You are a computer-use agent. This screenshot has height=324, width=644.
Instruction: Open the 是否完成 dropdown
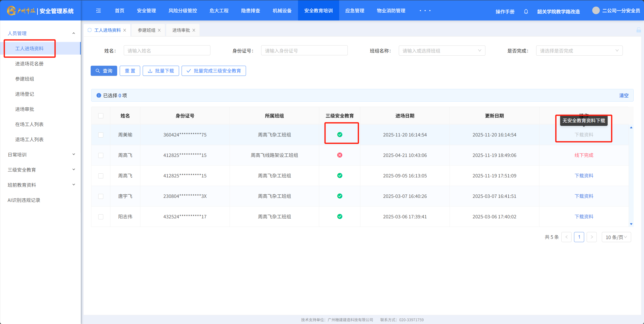579,51
